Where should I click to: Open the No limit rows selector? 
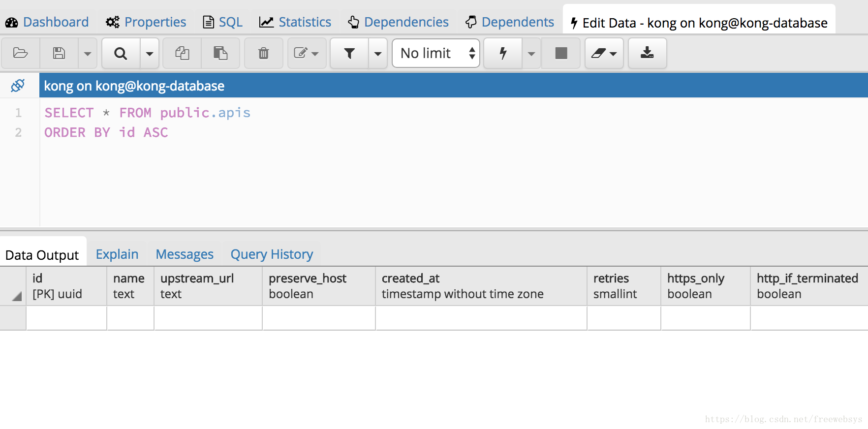point(436,53)
